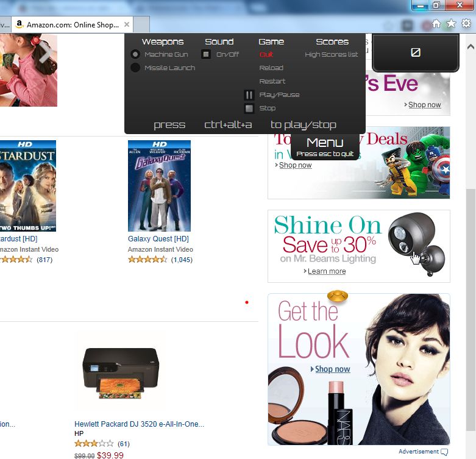The height and width of the screenshot is (459, 476).
Task: Open Galaxy Quest star rating
Action: 147,260
